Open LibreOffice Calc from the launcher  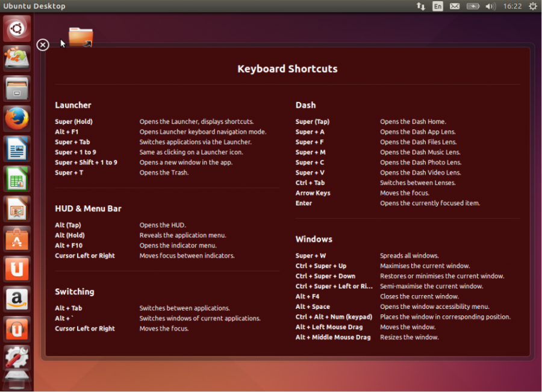[16, 179]
